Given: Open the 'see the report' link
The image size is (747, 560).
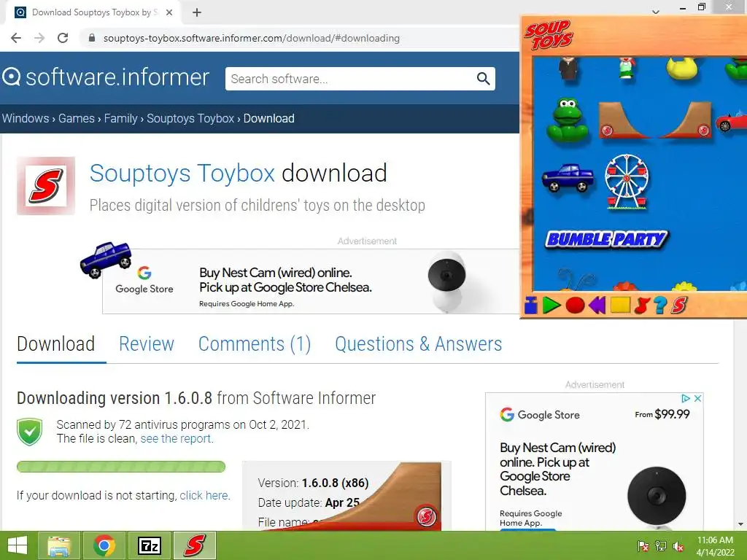Looking at the screenshot, I should pyautogui.click(x=177, y=438).
